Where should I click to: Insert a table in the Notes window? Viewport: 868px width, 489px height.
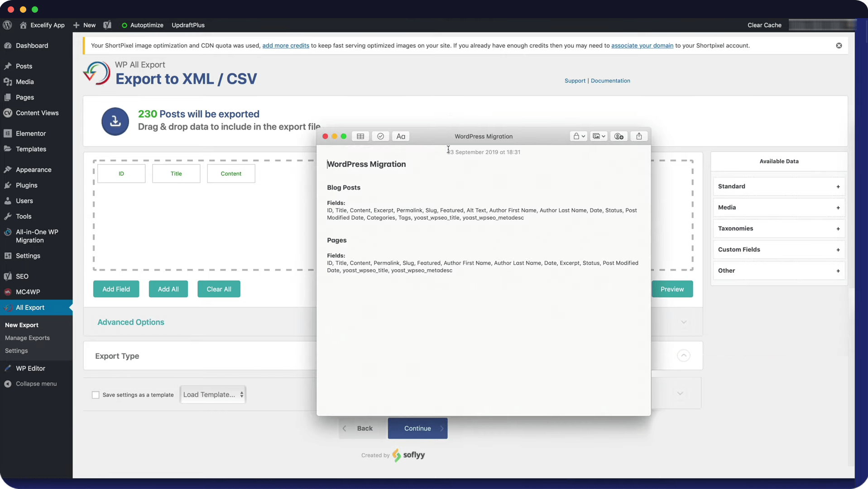[x=360, y=136]
